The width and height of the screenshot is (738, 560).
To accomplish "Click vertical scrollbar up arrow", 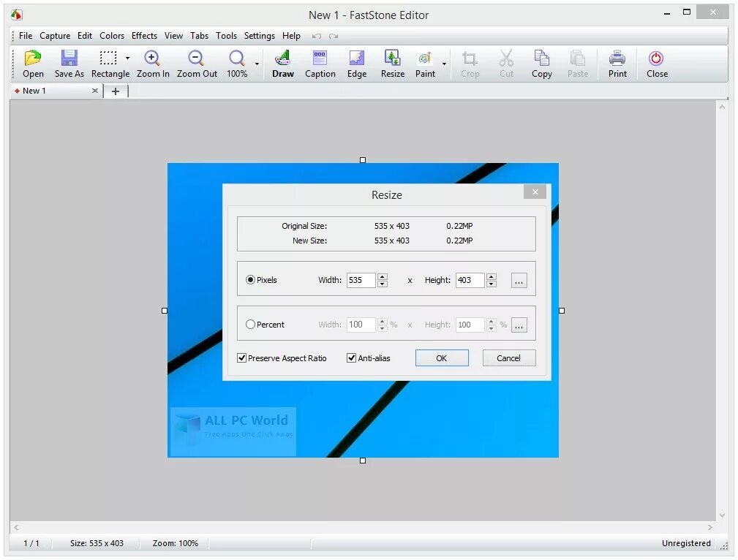I will 722,107.
